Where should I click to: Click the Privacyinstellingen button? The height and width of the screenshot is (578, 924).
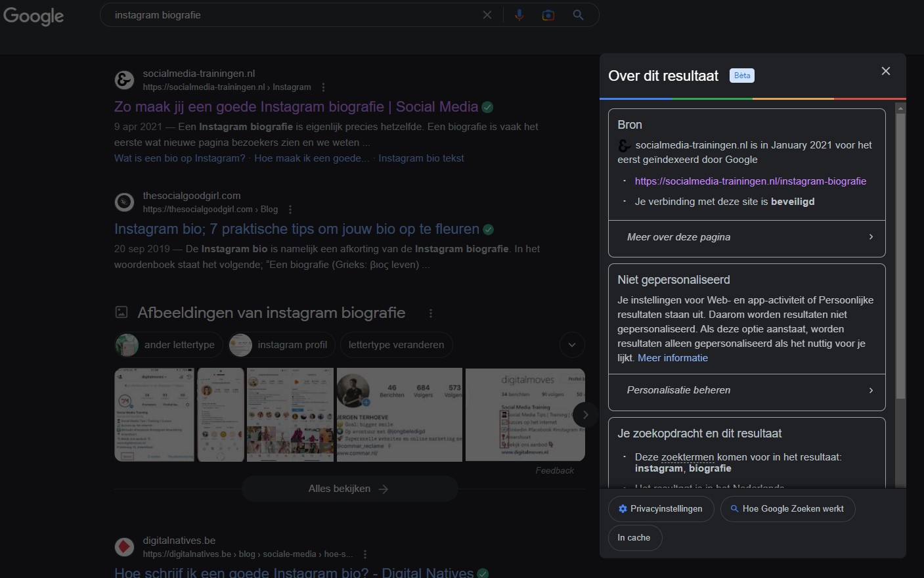(661, 509)
